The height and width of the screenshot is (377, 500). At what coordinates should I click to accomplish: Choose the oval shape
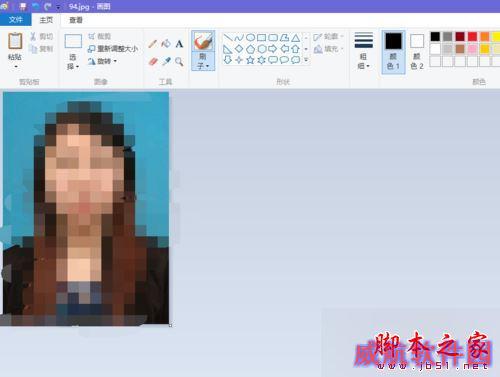pyautogui.click(x=251, y=38)
